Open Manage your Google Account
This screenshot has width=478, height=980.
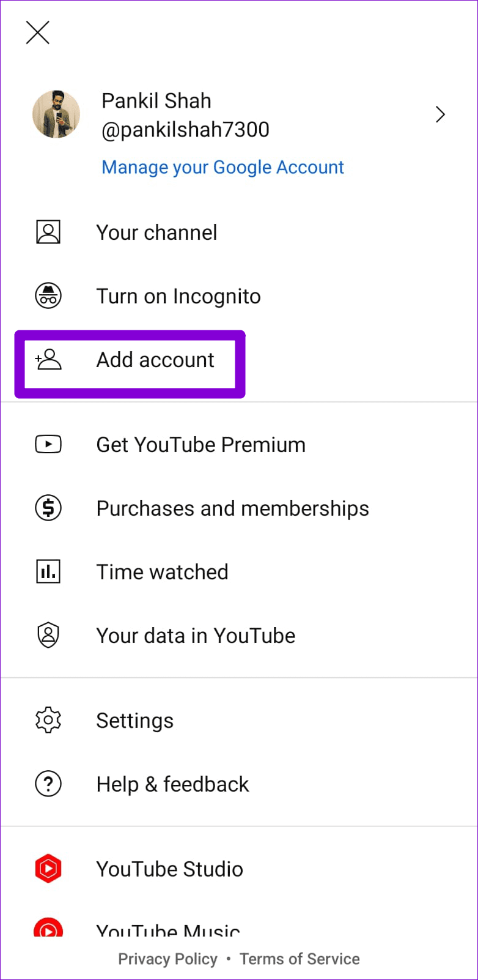(x=222, y=167)
